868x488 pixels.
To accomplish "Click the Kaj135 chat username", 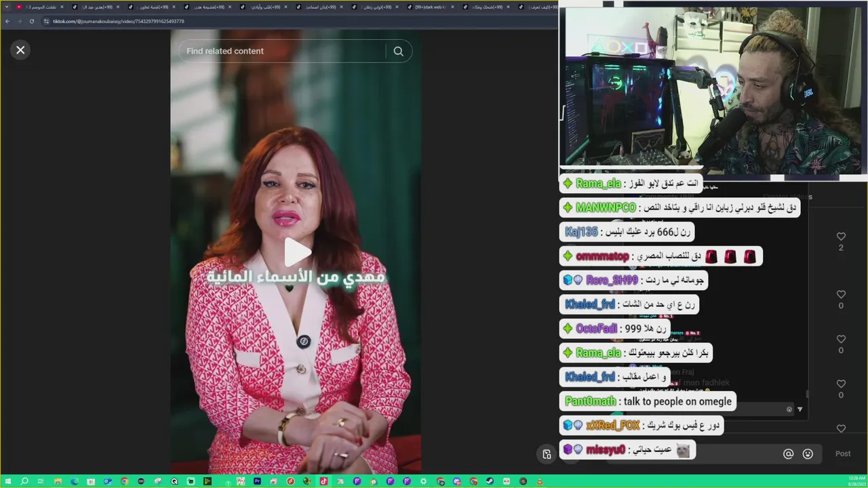I will 581,232.
